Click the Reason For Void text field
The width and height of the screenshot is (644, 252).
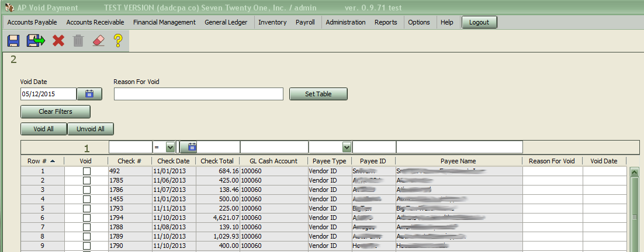coord(199,94)
